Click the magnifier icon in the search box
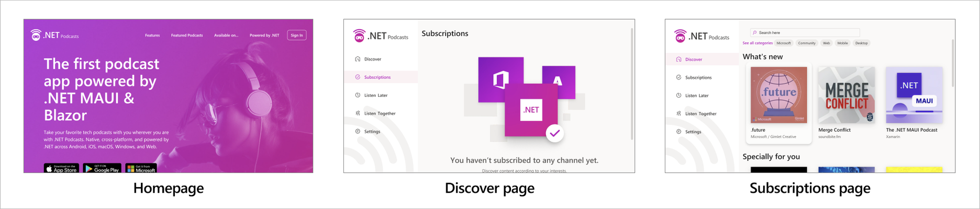 (754, 32)
